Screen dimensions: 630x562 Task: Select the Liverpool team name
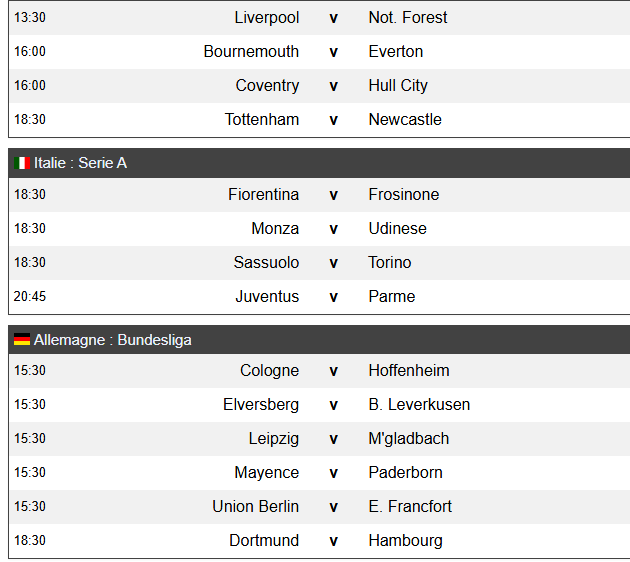coord(267,18)
